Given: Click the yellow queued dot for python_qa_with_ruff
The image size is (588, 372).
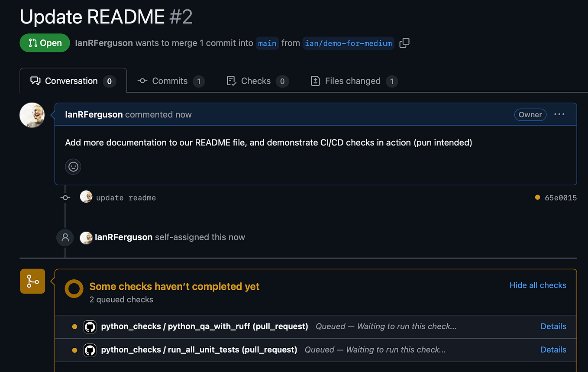Looking at the screenshot, I should point(74,327).
